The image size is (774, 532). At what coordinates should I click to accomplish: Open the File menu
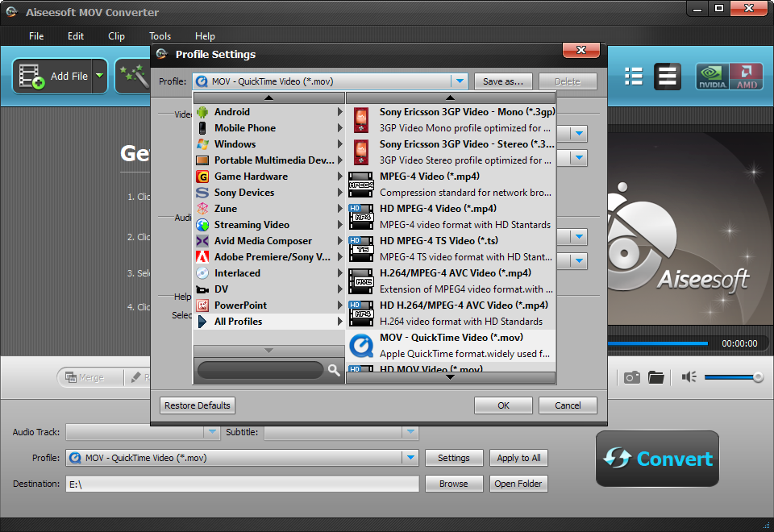[x=36, y=36]
